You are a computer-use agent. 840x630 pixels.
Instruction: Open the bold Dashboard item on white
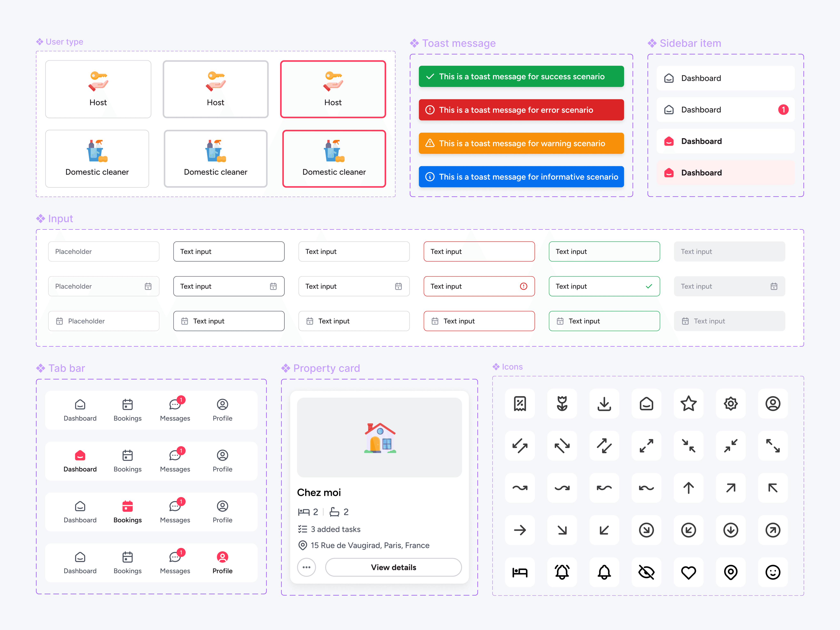(x=726, y=141)
